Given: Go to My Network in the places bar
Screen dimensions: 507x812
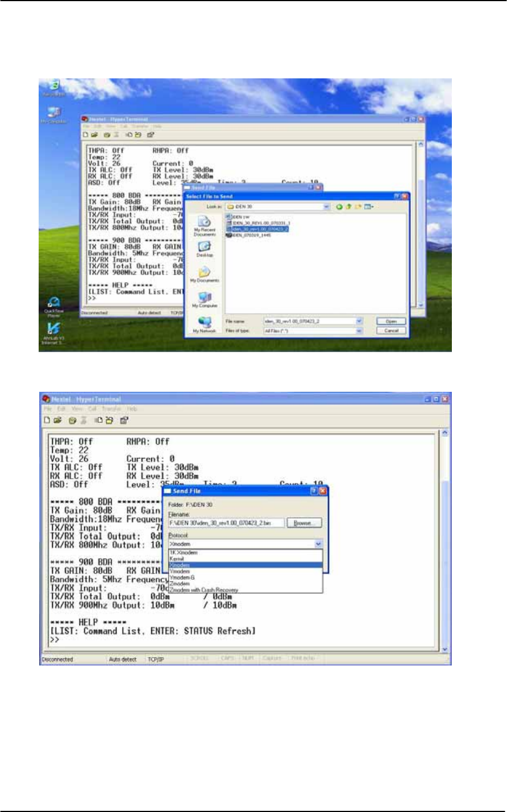Looking at the screenshot, I should point(205,325).
